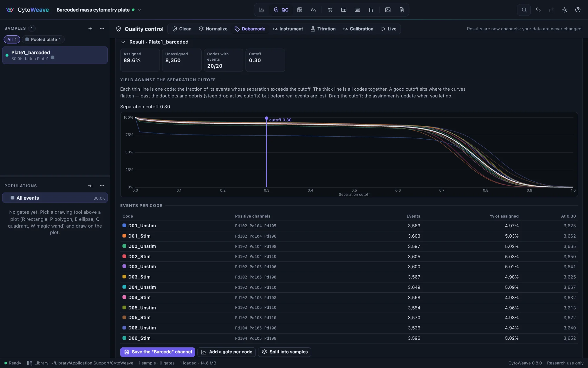
Task: Click the CytoWeave logo icon
Action: click(10, 10)
